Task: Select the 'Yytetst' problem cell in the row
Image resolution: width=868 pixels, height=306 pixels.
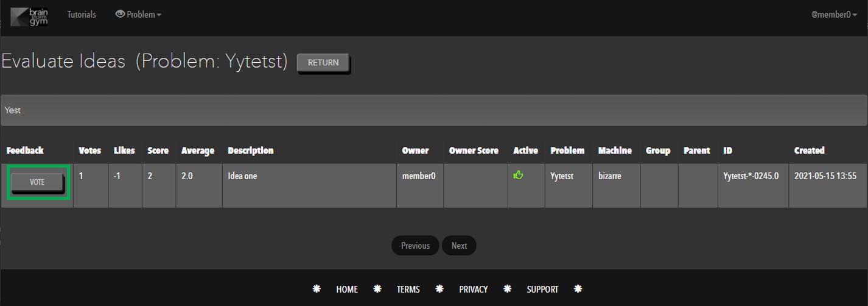Action: tap(569, 185)
